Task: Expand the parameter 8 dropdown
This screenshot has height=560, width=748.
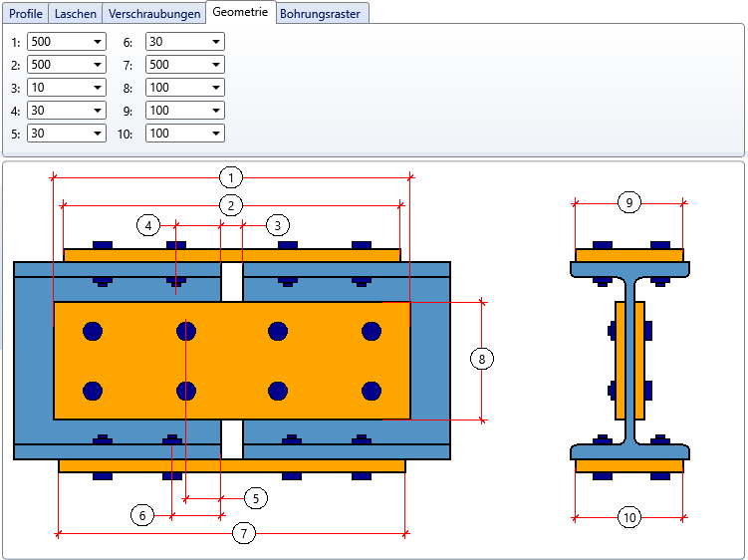Action: (216, 88)
